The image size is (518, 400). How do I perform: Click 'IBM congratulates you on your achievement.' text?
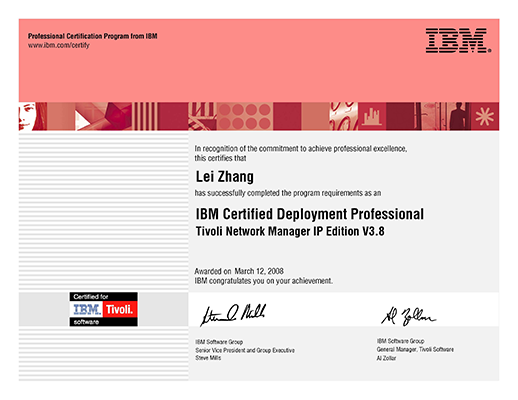click(x=263, y=281)
